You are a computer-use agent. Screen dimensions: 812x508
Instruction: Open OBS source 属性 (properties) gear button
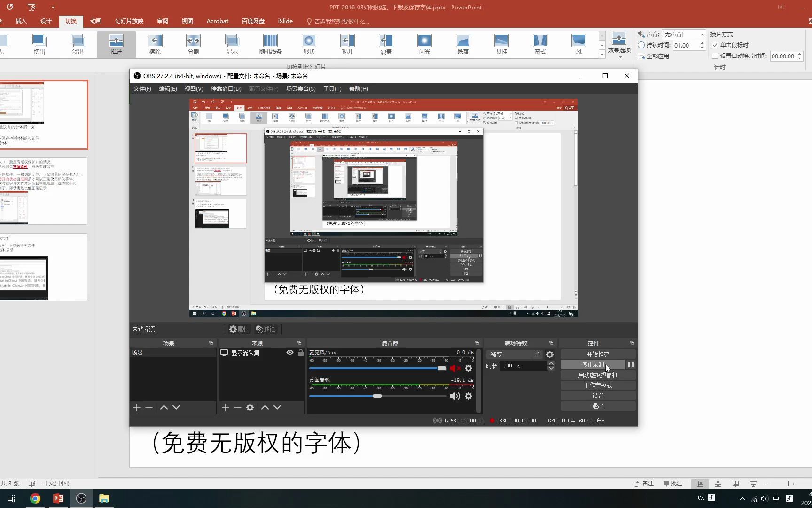tap(239, 329)
